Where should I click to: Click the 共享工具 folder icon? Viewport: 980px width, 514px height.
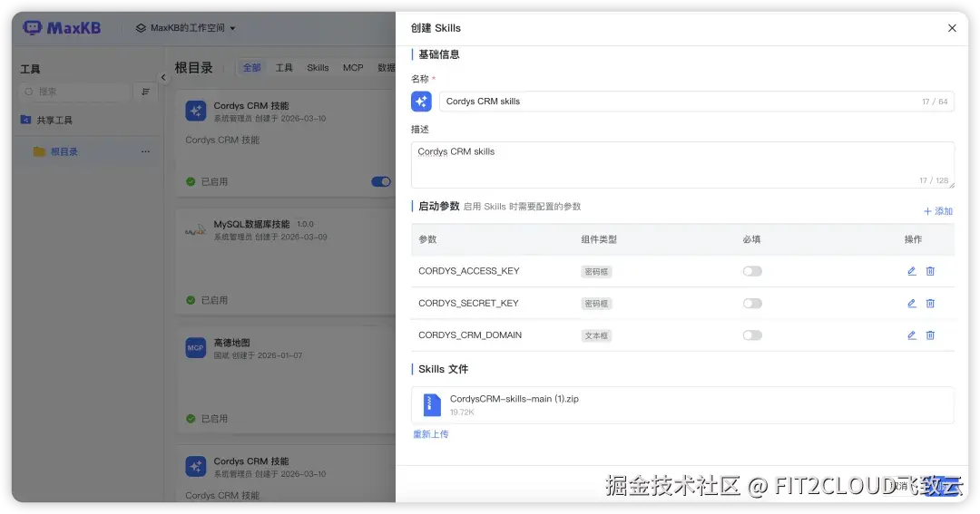[25, 120]
